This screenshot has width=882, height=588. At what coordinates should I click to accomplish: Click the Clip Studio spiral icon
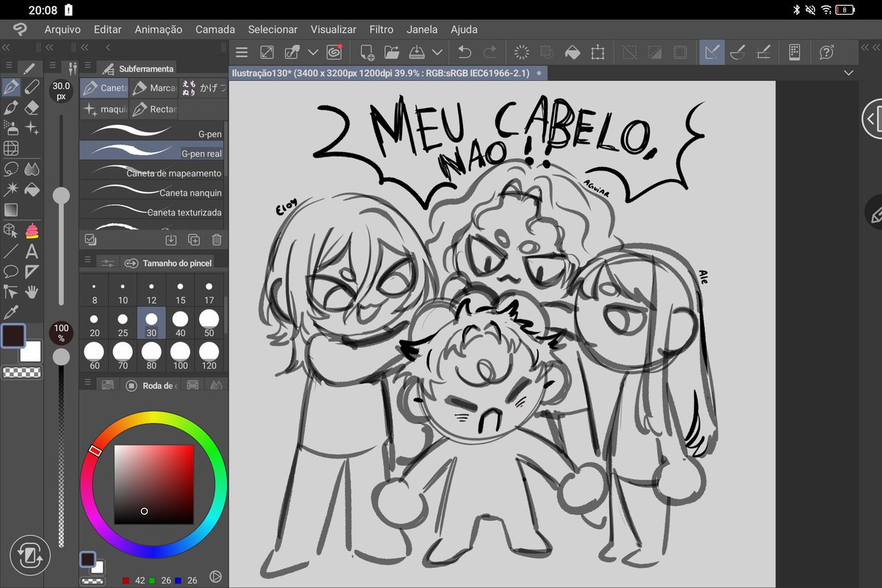(x=334, y=52)
